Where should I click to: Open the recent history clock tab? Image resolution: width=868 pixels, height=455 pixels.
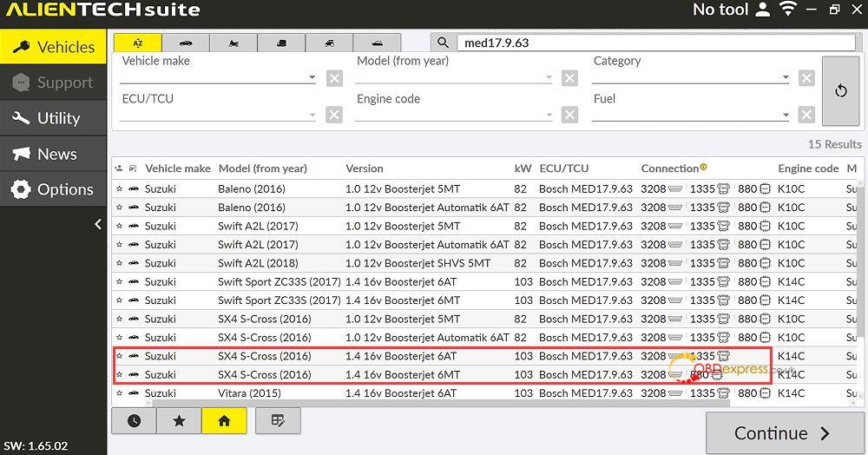pyautogui.click(x=134, y=421)
